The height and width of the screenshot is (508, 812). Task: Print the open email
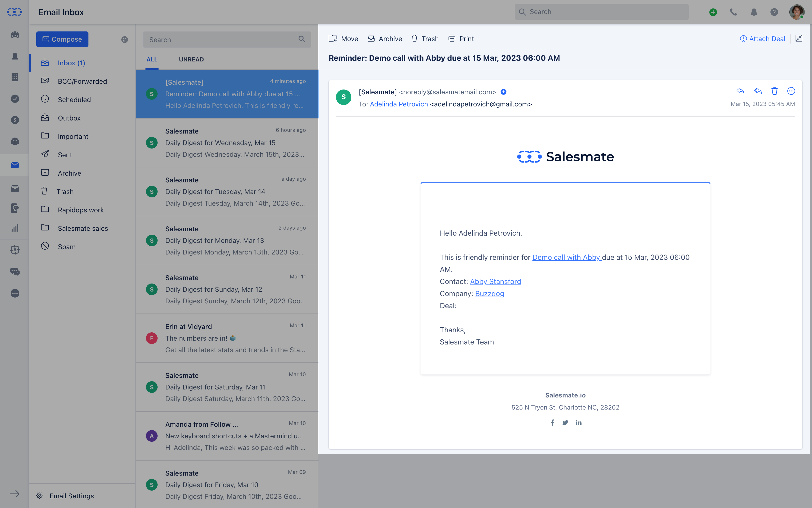pos(461,39)
